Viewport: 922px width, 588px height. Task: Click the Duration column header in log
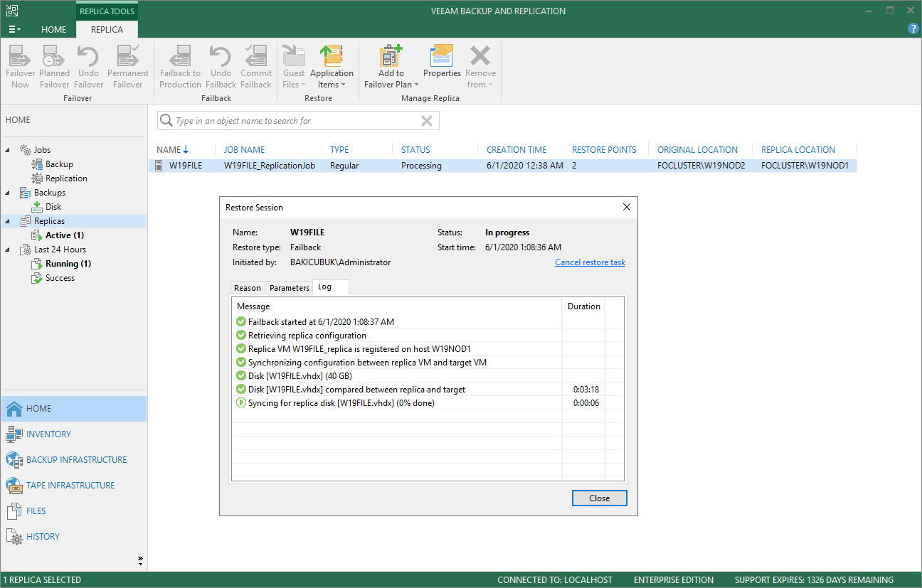583,306
